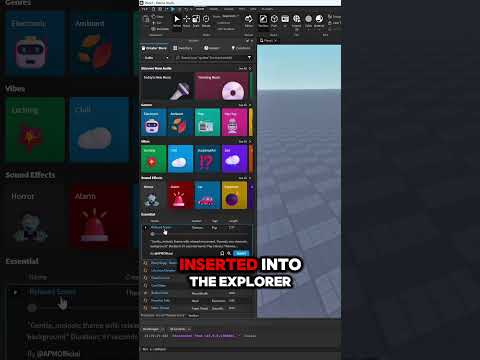The width and height of the screenshot is (480, 360).
Task: Select the Baseplate viewport tab
Action: (x=268, y=41)
